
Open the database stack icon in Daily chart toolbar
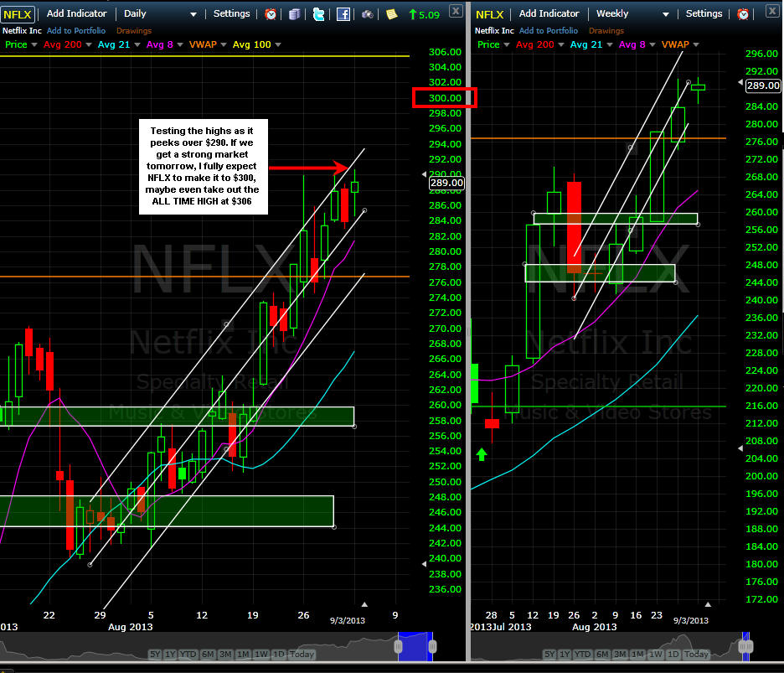(295, 14)
